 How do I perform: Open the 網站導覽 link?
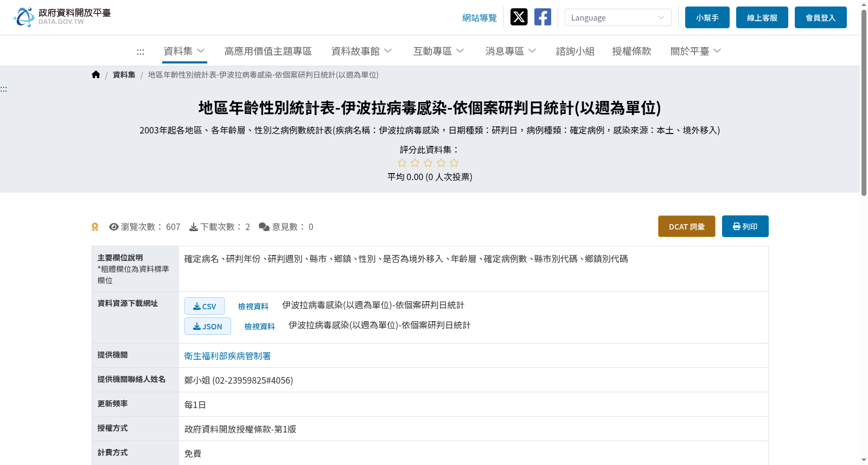click(480, 18)
